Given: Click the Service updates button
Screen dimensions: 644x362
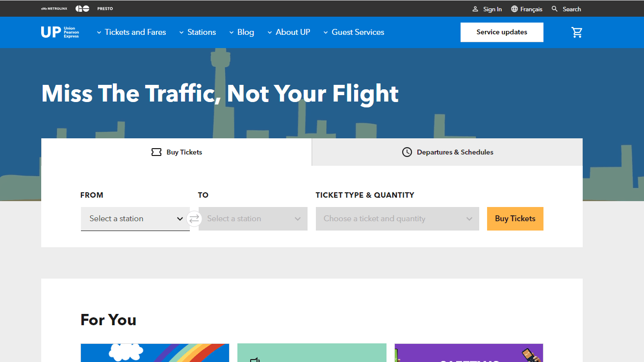Looking at the screenshot, I should pos(502,32).
